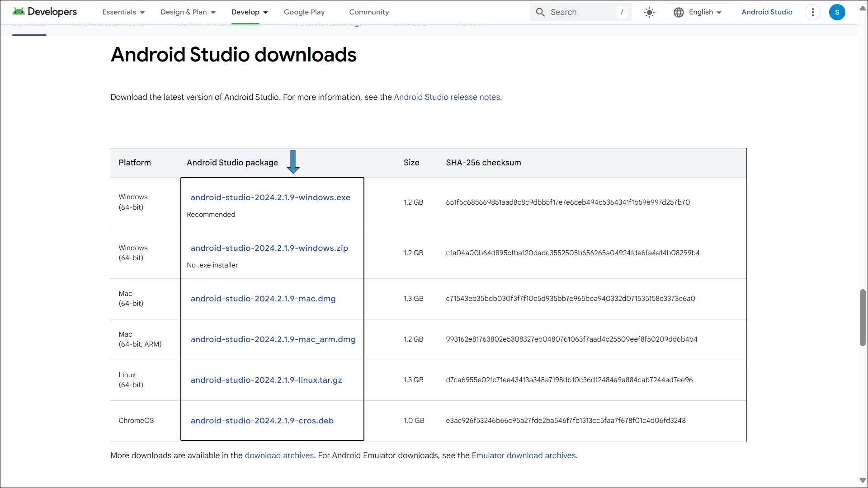Click the scrollbar up arrow

tap(863, 8)
